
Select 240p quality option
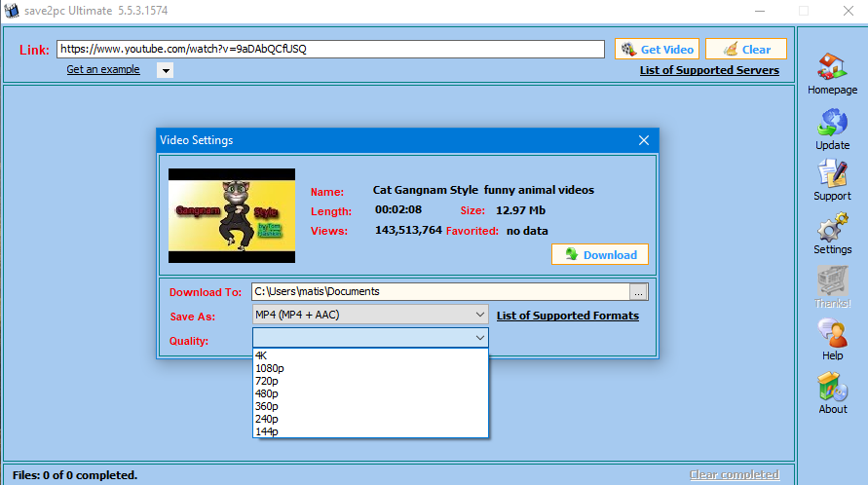click(x=370, y=419)
